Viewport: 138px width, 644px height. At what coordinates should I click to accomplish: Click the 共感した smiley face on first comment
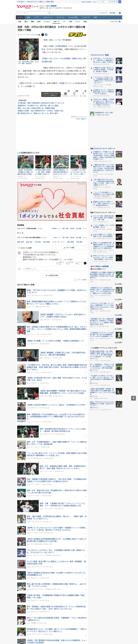57,263
